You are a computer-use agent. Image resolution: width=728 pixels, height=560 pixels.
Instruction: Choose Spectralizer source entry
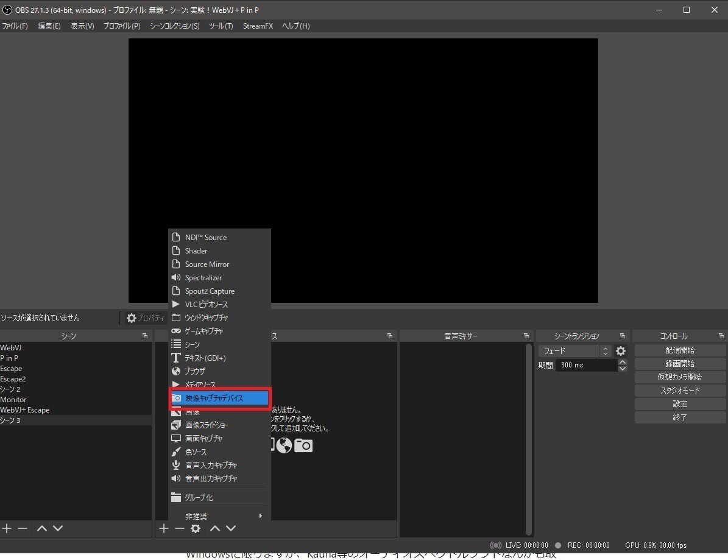coord(219,278)
